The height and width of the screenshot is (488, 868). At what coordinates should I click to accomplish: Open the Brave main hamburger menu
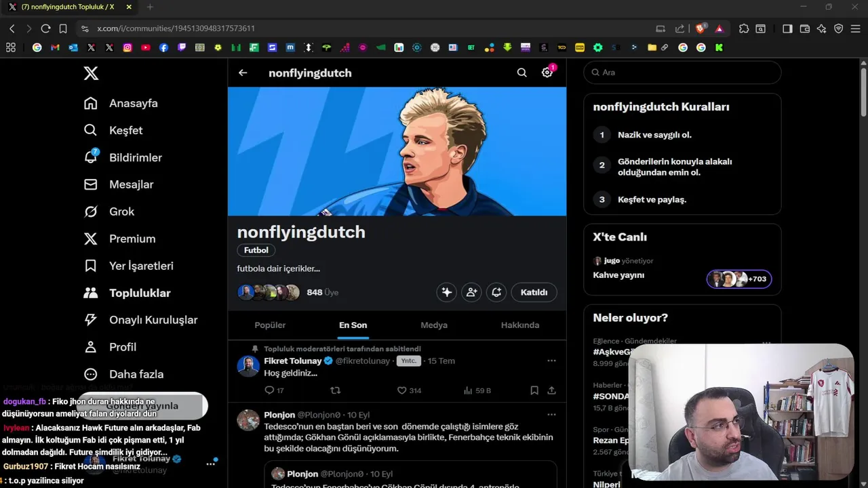856,28
